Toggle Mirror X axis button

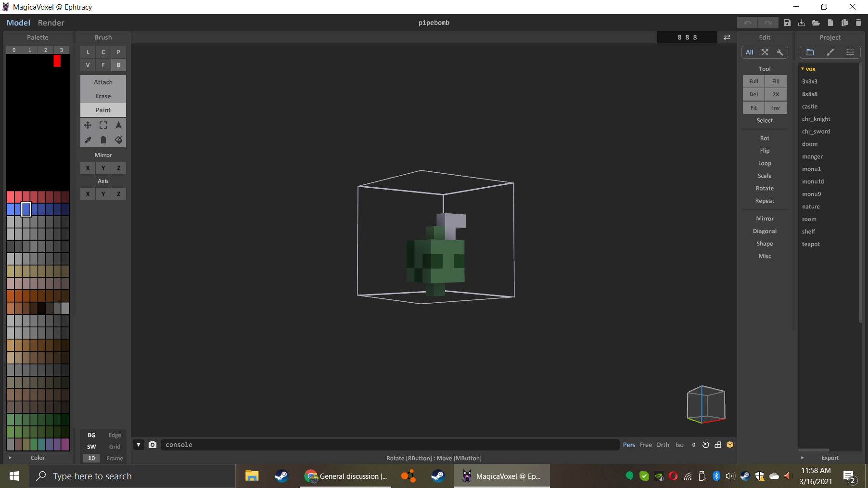88,168
